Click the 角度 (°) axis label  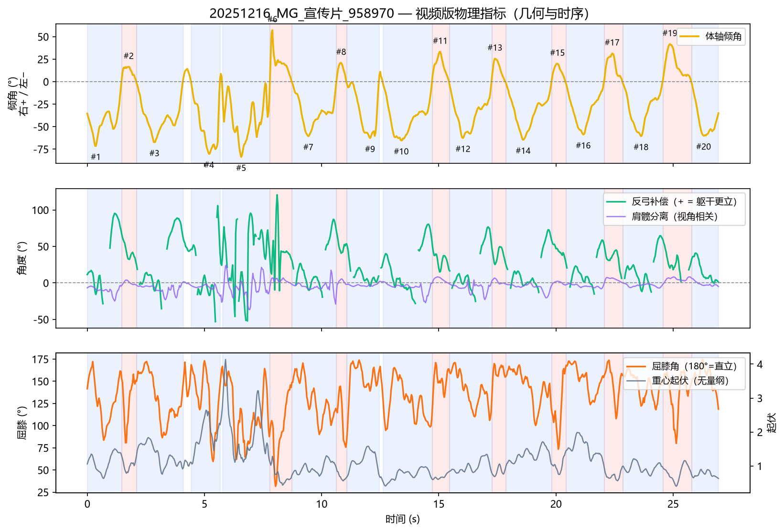coord(21,258)
